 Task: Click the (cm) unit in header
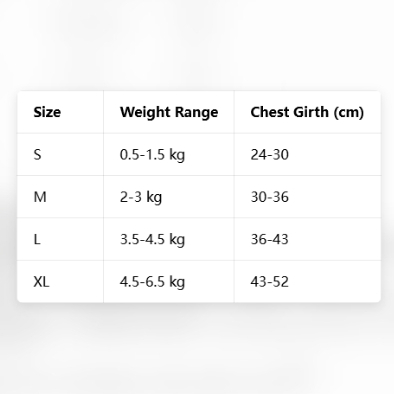(349, 112)
